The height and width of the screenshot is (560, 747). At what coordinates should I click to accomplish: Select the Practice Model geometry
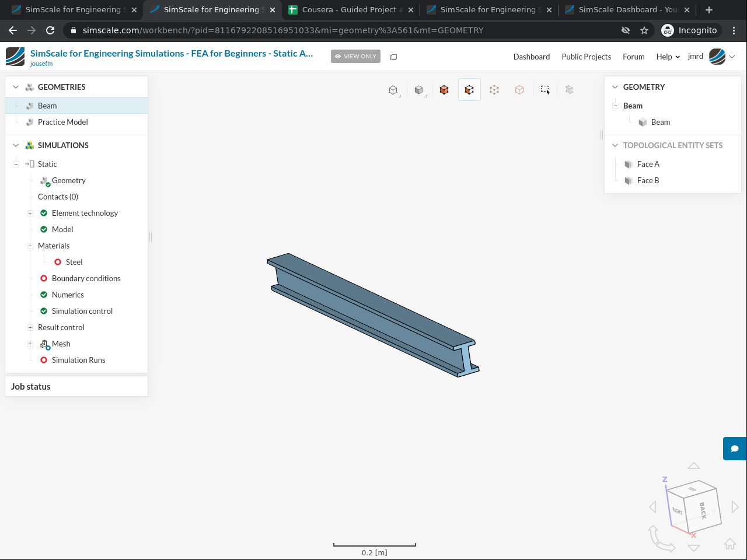click(62, 122)
